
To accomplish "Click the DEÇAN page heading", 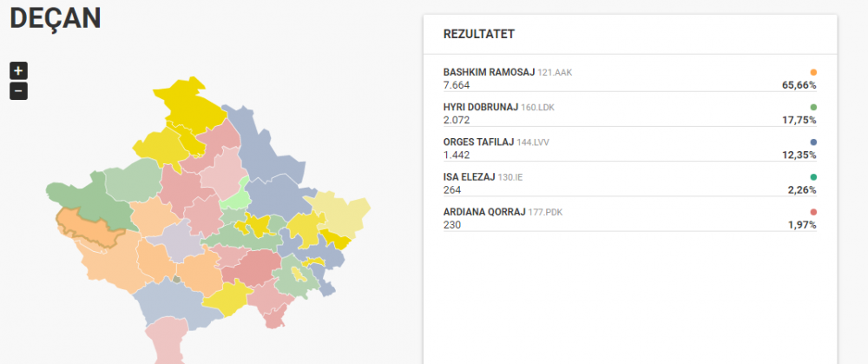I will (x=56, y=17).
